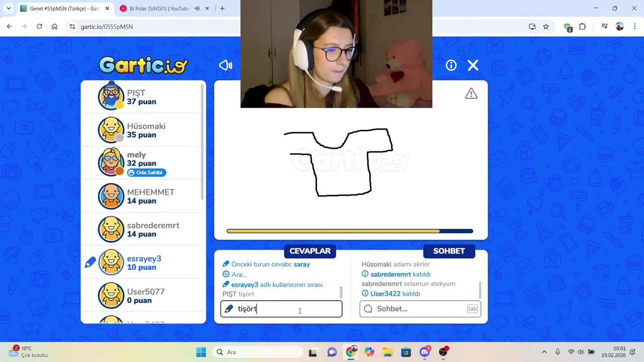Open a new browser tab

(222, 9)
